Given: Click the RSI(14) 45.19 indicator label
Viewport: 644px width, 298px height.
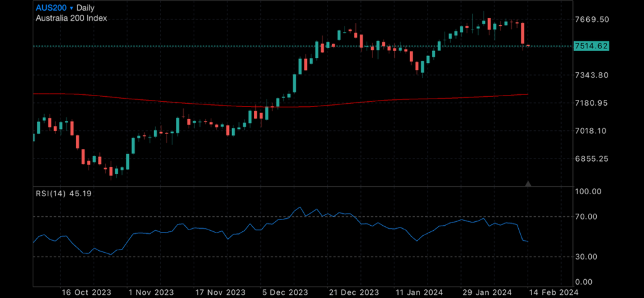Looking at the screenshot, I should coord(64,194).
